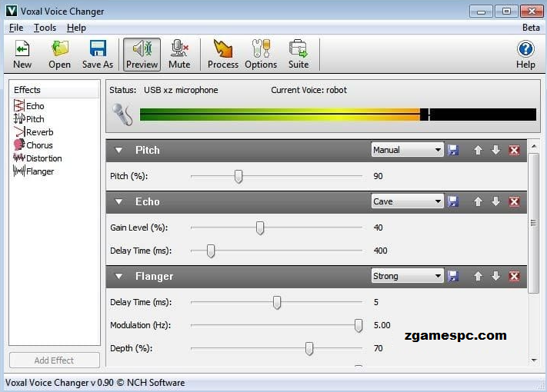
Task: Toggle the Preview speaker button
Action: tap(142, 55)
